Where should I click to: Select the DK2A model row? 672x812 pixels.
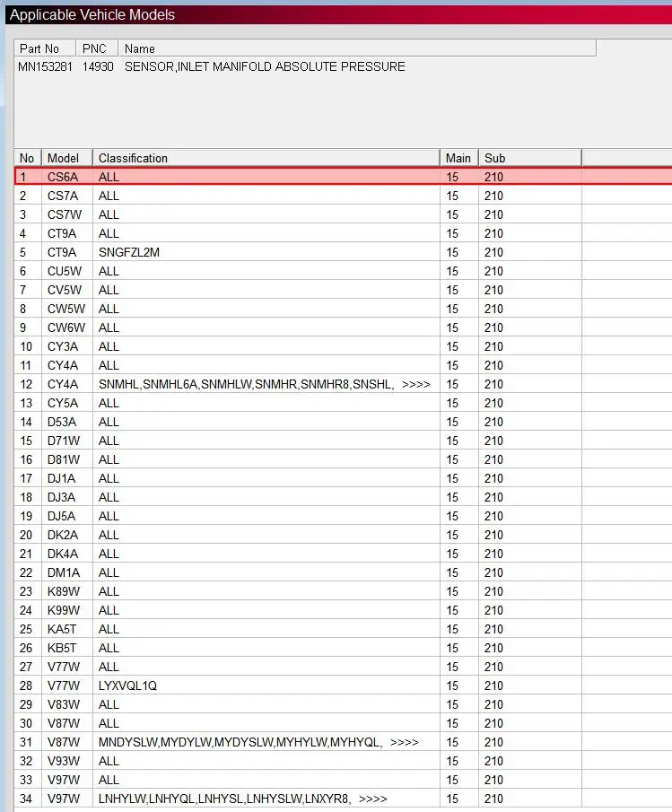click(344, 535)
